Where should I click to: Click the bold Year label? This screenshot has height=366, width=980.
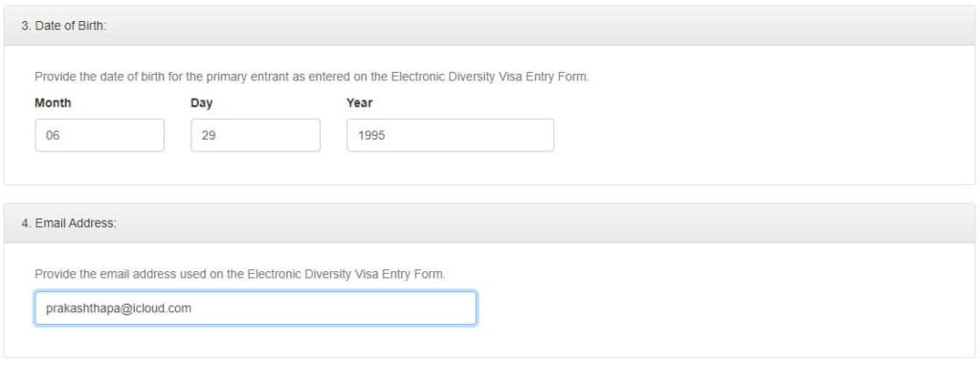[360, 103]
